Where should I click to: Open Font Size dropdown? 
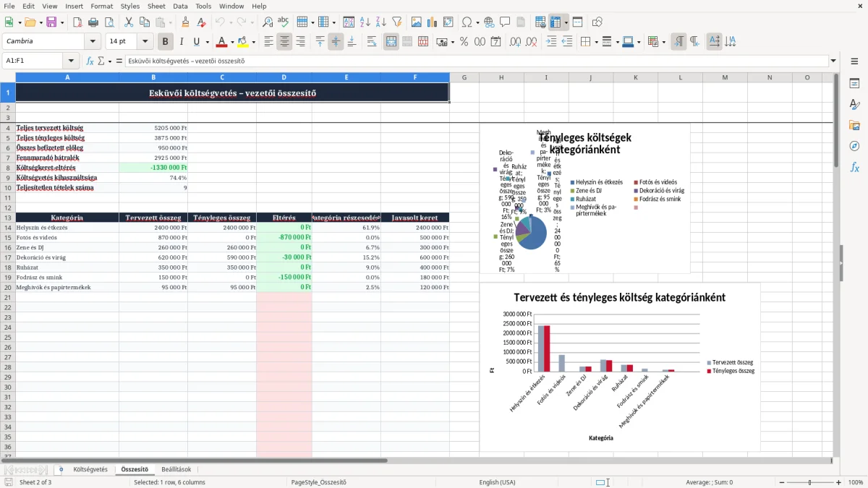145,42
